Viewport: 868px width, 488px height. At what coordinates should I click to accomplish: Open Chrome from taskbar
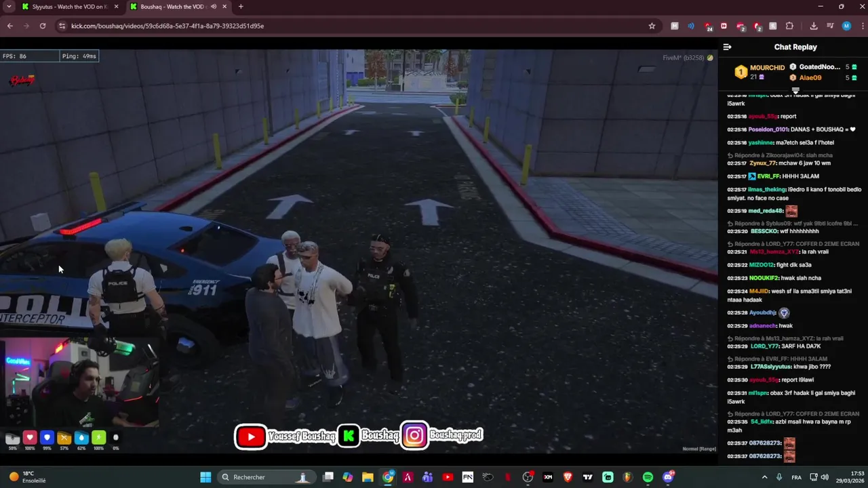pos(388,477)
